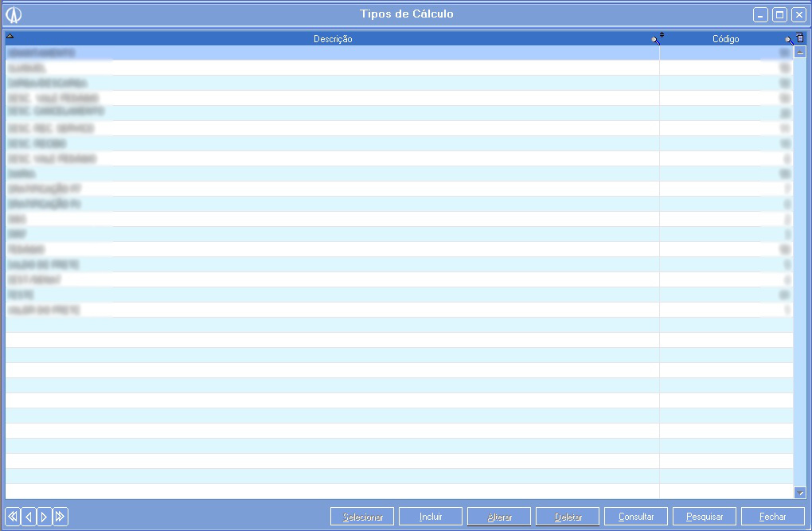Sort by the Código column header
Viewport: 812px width, 531px height.
pyautogui.click(x=725, y=39)
